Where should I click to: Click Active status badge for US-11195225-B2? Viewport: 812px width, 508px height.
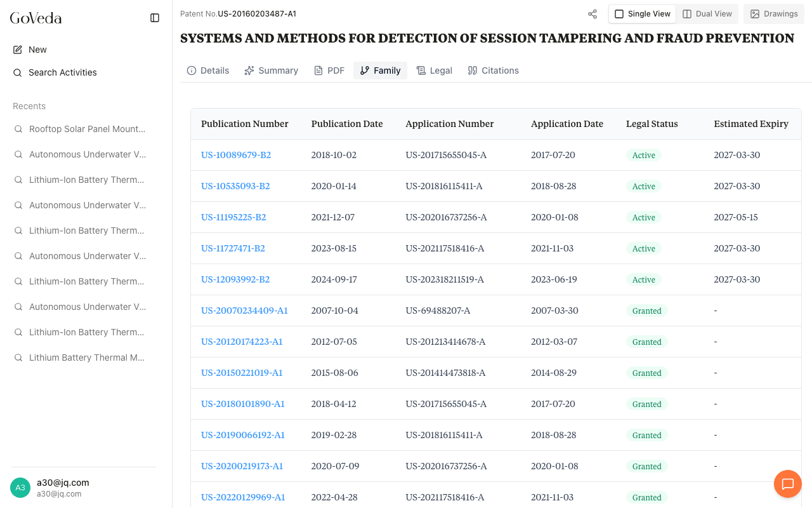tap(643, 217)
